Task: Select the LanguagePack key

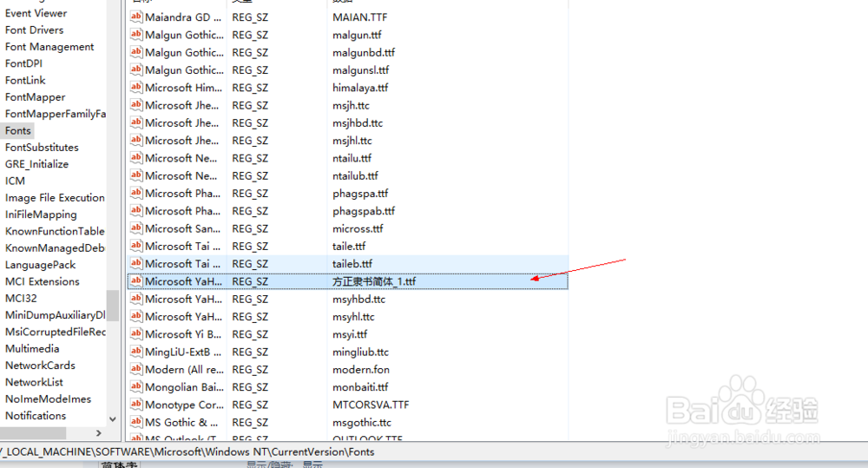Action: pos(41,265)
